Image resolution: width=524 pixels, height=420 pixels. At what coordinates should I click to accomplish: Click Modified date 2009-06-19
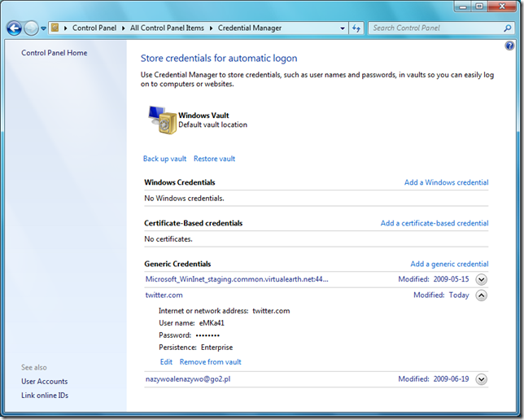tap(451, 378)
